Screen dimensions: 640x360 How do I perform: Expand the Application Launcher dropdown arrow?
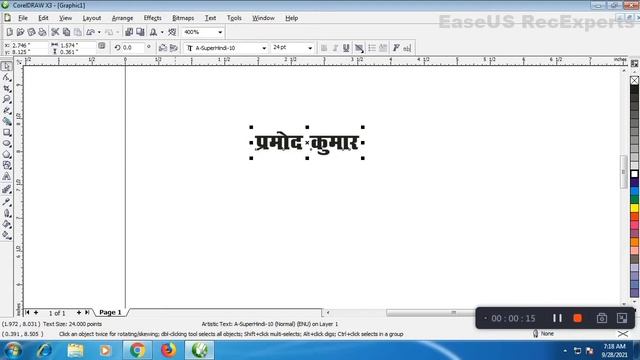(162, 32)
